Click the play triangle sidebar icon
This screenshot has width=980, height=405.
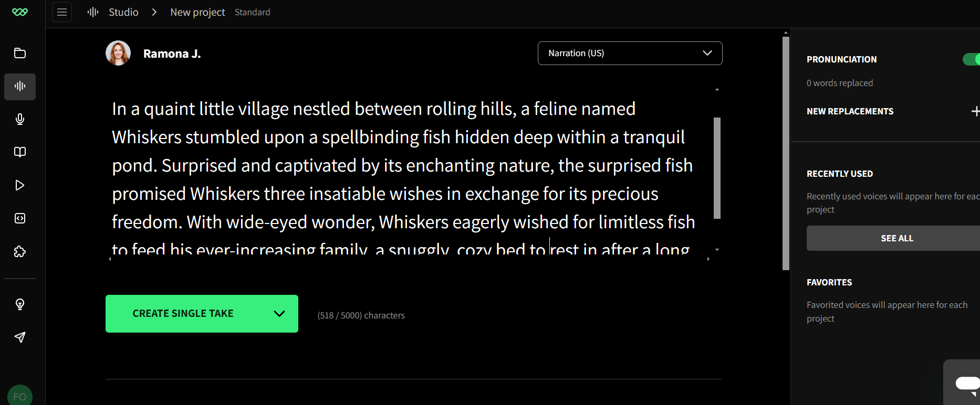20,185
